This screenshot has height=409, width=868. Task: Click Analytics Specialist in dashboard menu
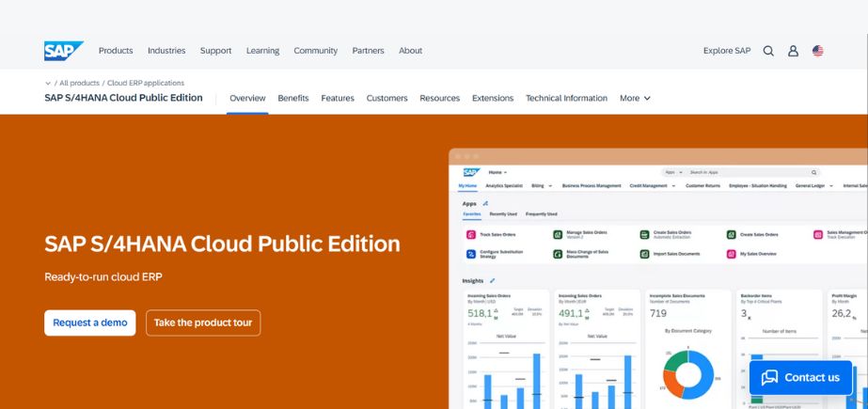(504, 186)
